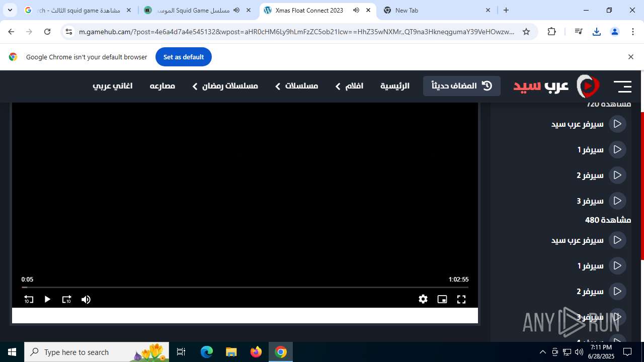644x362 pixels.
Task: Launch Firefox from taskbar
Action: point(256,352)
